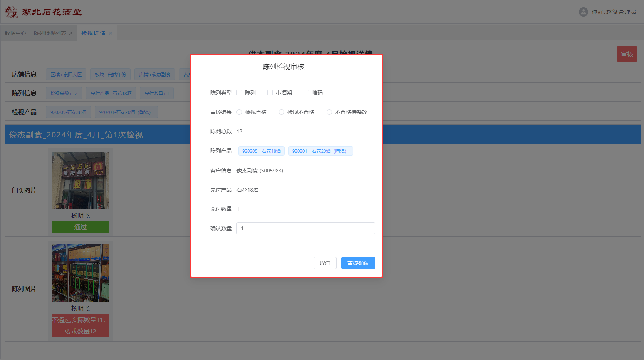Switch to the 陈列检视列表 tab

50,33
